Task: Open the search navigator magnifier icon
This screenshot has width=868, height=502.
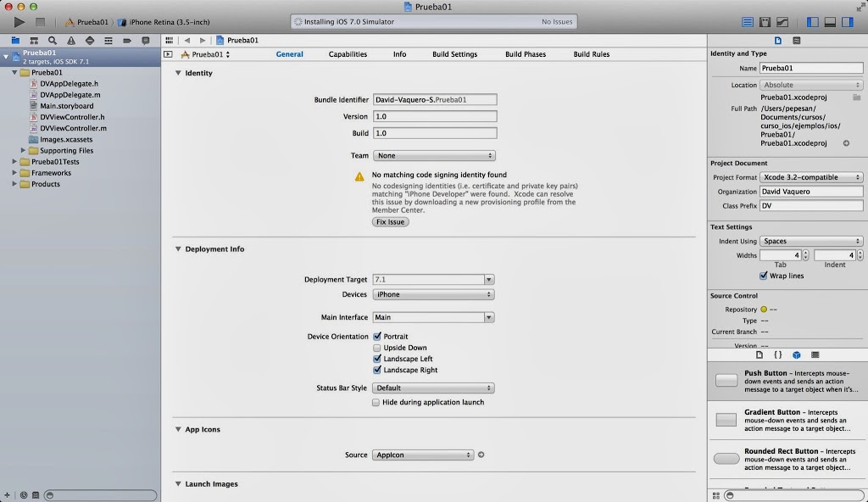Action: coord(53,41)
